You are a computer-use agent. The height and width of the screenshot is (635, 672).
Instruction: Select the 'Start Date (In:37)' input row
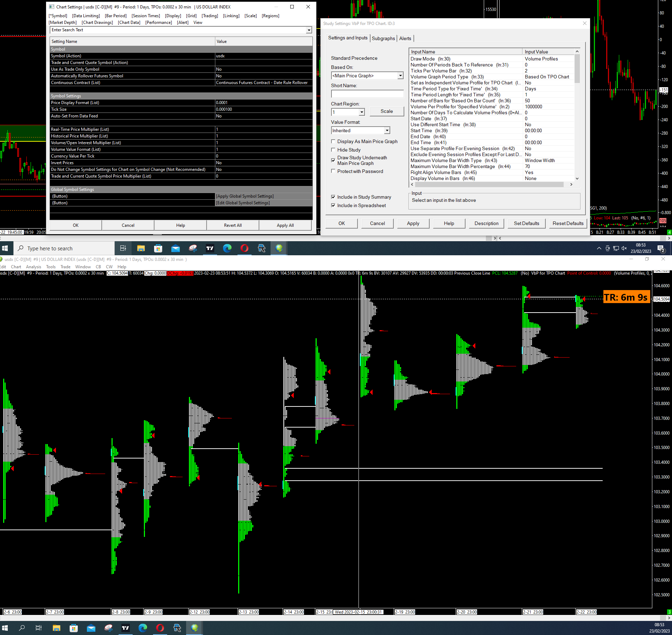click(x=493, y=118)
